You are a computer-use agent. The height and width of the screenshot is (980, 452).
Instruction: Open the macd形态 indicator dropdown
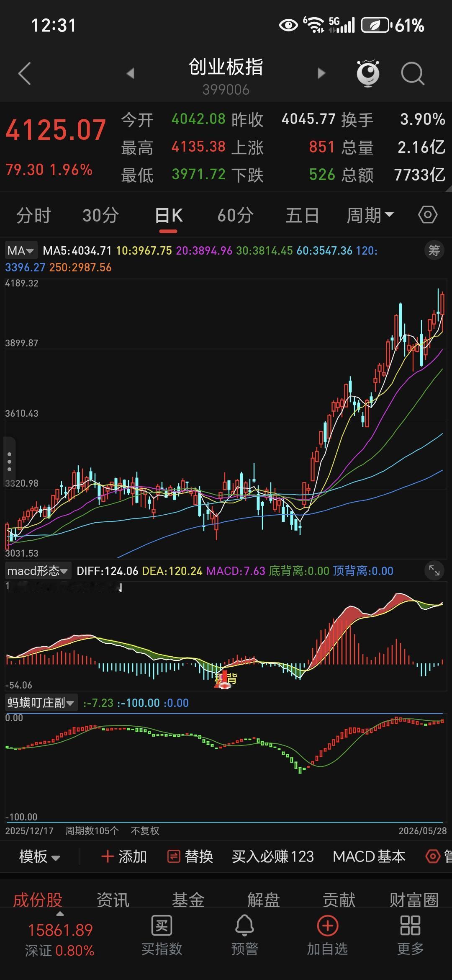coord(37,571)
